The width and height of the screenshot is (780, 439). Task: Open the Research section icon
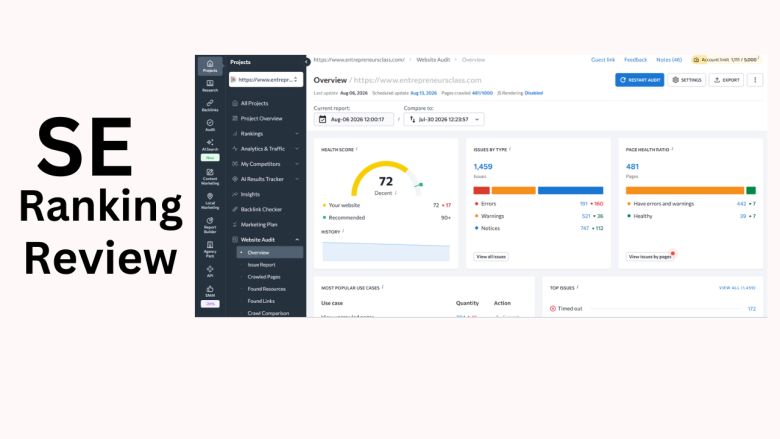click(x=210, y=86)
